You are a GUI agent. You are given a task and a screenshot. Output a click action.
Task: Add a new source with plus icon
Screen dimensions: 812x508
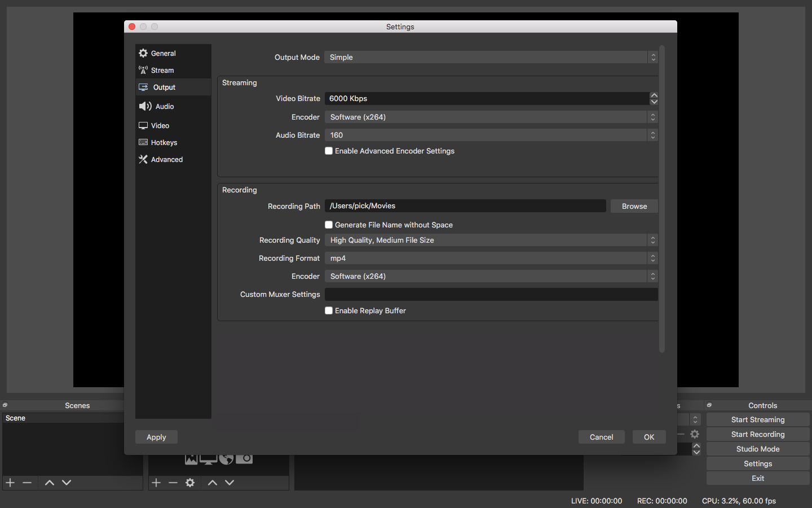156,483
